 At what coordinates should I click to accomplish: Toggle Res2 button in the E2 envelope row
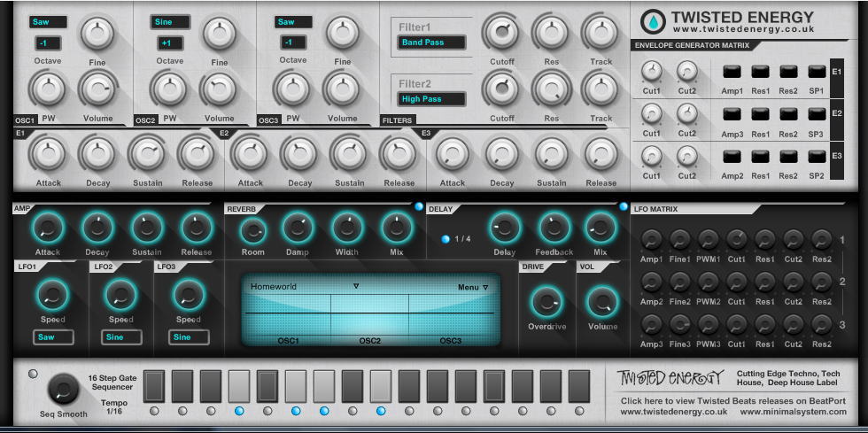[x=788, y=114]
